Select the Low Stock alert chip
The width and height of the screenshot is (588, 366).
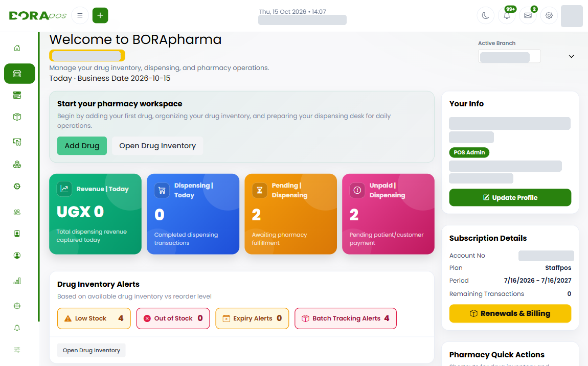(x=94, y=318)
